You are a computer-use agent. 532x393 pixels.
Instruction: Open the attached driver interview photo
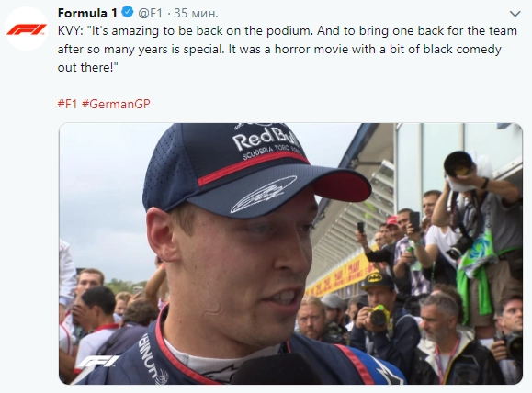pos(290,253)
